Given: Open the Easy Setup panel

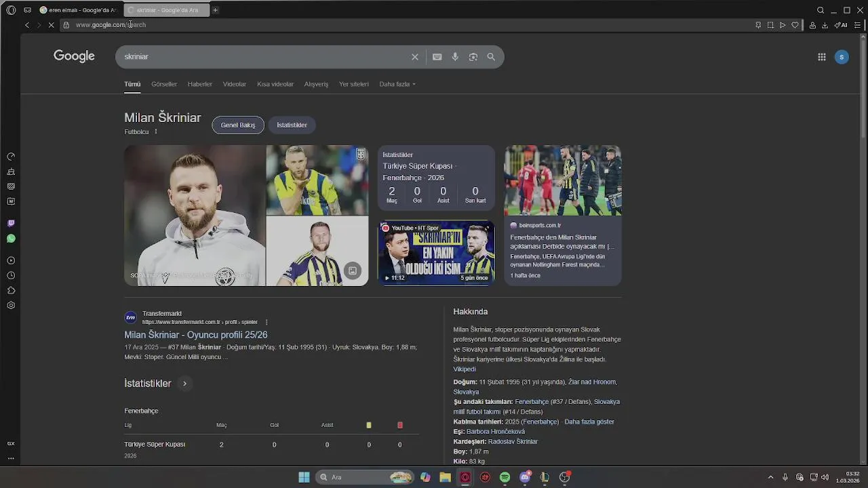Looking at the screenshot, I should click(x=857, y=25).
